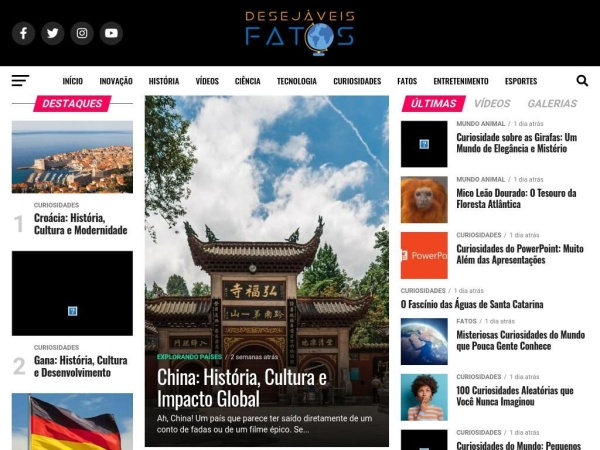Click the DESTAQUES section heading

[72, 104]
